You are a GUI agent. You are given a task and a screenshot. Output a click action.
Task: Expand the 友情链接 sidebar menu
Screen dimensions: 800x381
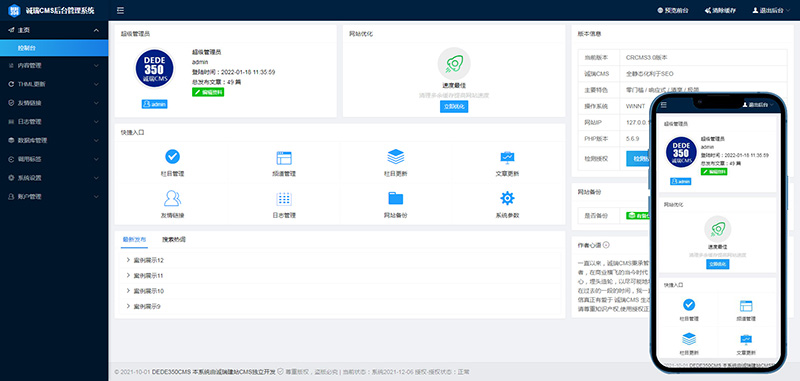pos(54,103)
